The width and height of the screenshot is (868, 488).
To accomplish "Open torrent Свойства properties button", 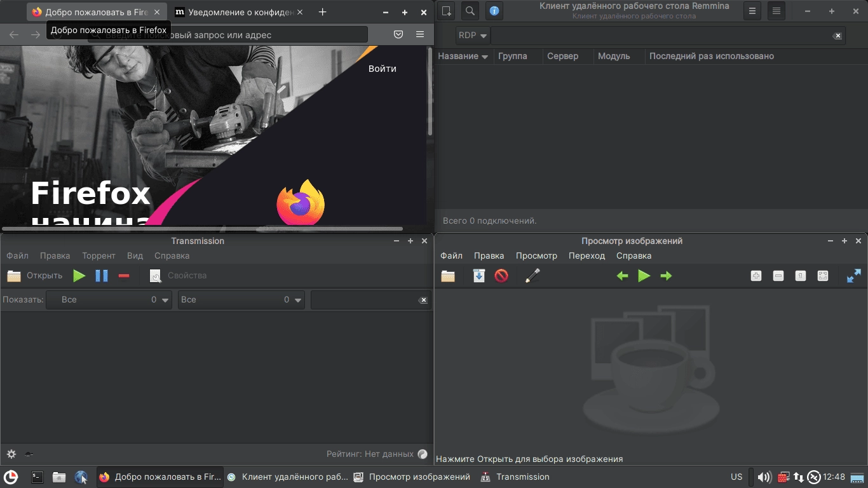I will pyautogui.click(x=178, y=276).
